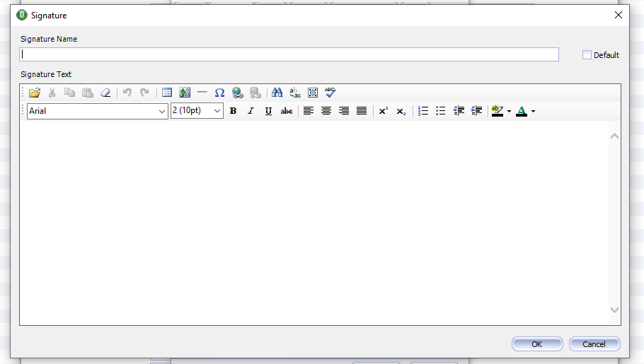The width and height of the screenshot is (644, 364).
Task: Click the OK button
Action: click(537, 344)
